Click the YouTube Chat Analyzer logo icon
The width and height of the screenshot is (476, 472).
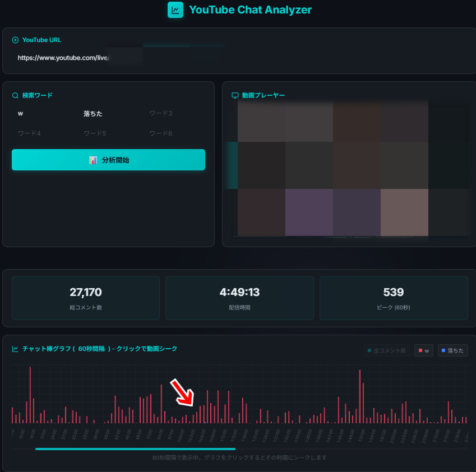point(175,10)
